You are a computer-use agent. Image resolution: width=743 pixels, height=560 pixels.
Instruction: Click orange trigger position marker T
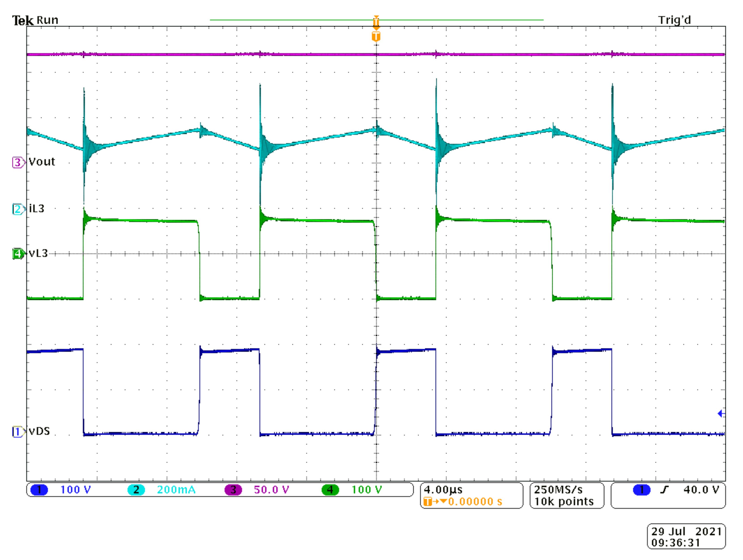[376, 36]
